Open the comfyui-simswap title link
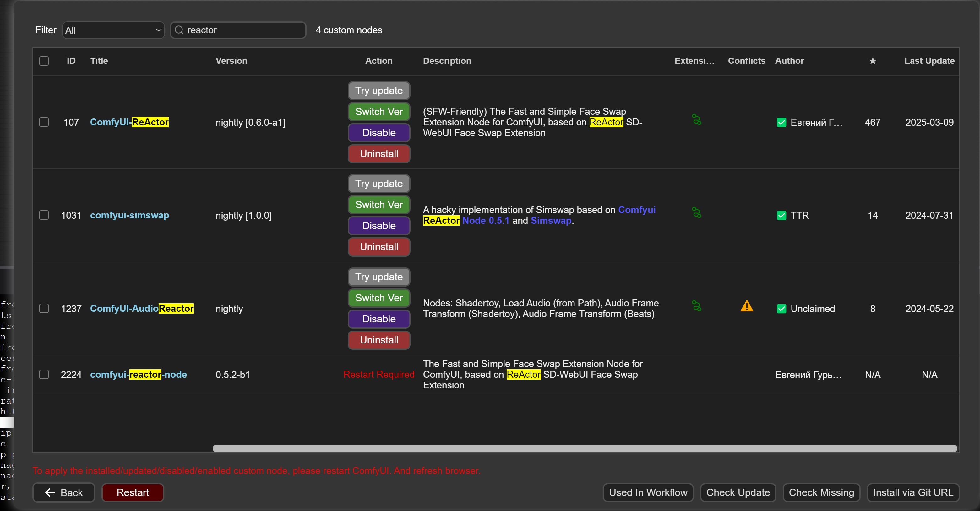Viewport: 980px width, 511px height. pos(129,215)
